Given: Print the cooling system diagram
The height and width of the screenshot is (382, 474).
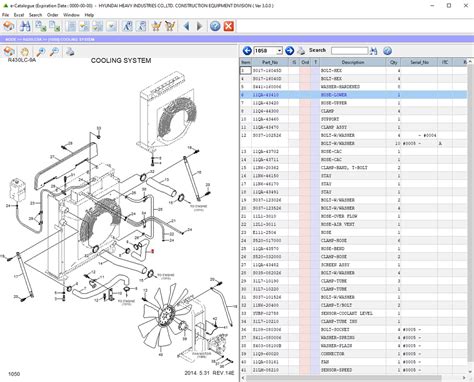Looking at the screenshot, I should [70, 52].
